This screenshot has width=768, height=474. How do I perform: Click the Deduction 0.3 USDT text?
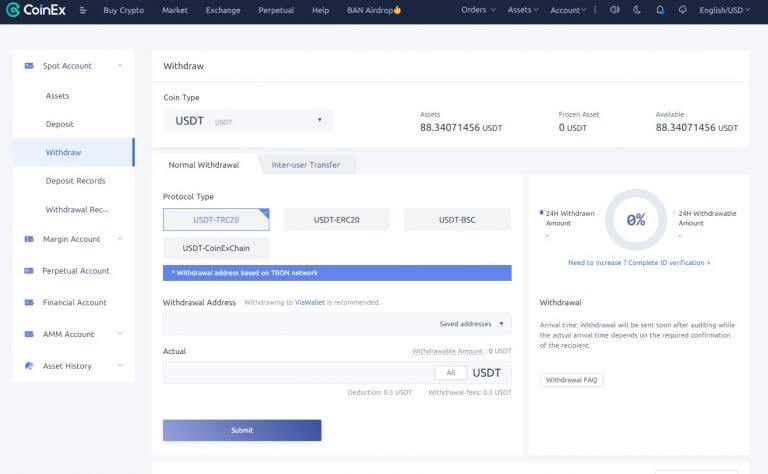[x=380, y=392]
